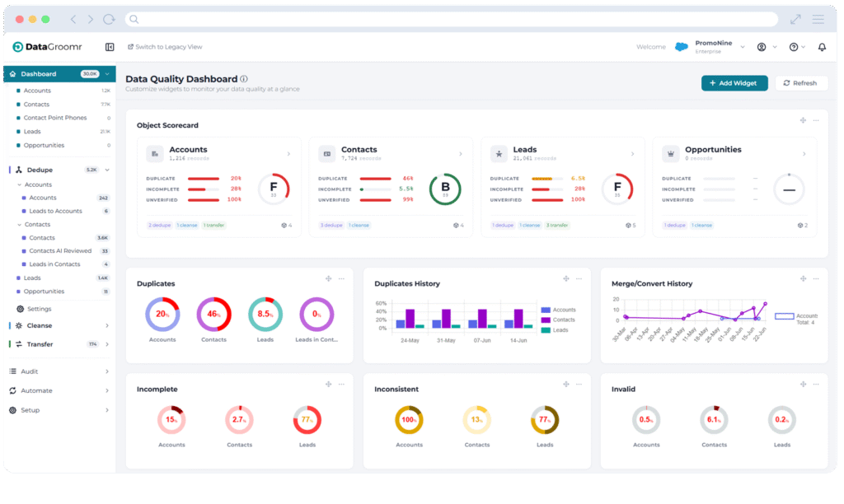Collapse the Dedupe sidebar section
The height and width of the screenshot is (504, 844).
pos(107,170)
